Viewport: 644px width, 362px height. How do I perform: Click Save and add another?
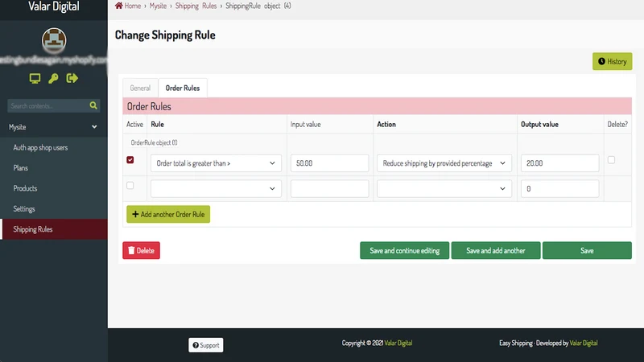tap(496, 250)
